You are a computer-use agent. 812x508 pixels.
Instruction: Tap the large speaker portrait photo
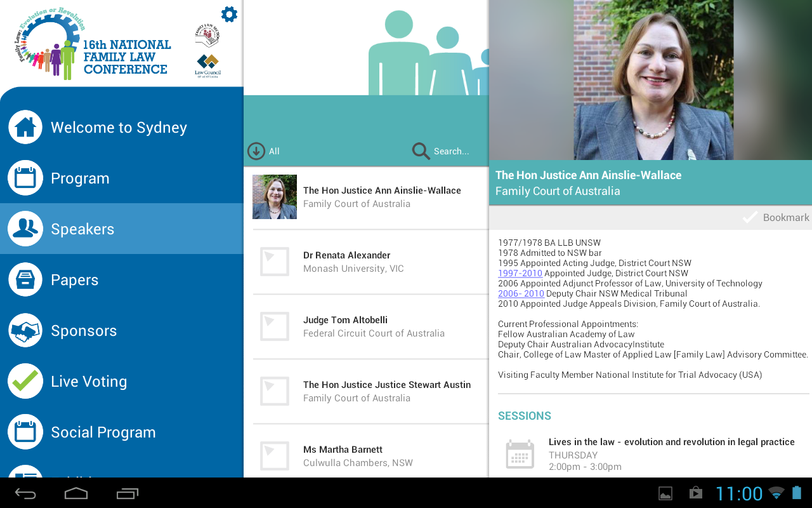(653, 80)
